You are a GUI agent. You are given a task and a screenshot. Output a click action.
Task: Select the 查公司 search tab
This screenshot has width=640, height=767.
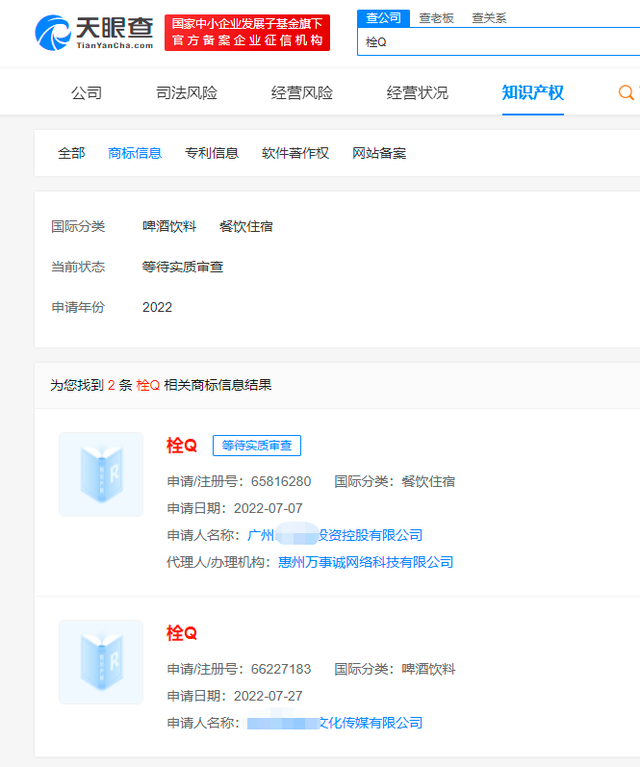tap(383, 18)
